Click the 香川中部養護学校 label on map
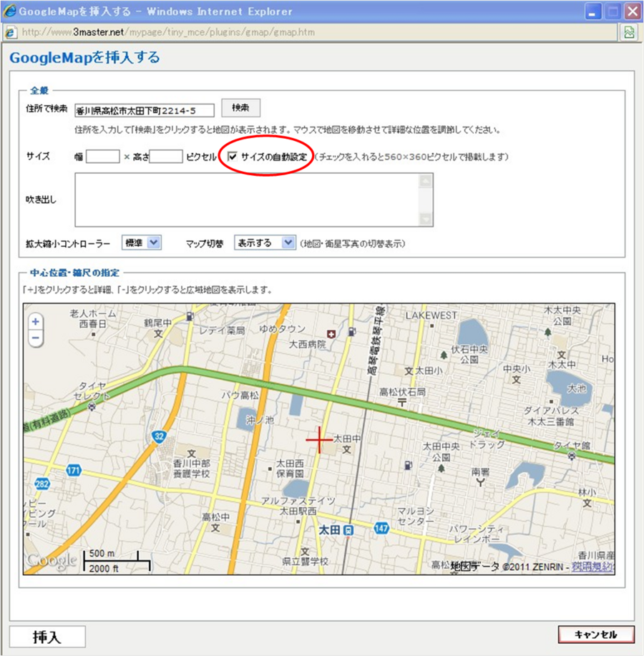Image resolution: width=644 pixels, height=656 pixels. click(192, 469)
